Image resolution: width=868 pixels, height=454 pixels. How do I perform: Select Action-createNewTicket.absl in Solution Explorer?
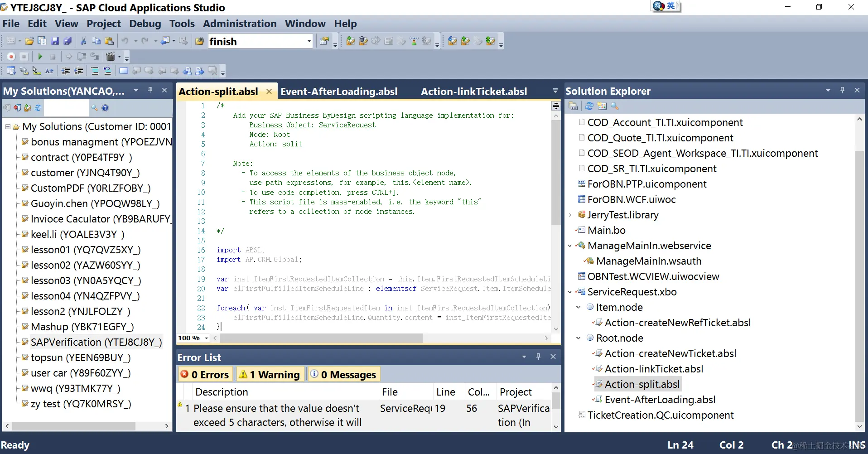pyautogui.click(x=670, y=353)
